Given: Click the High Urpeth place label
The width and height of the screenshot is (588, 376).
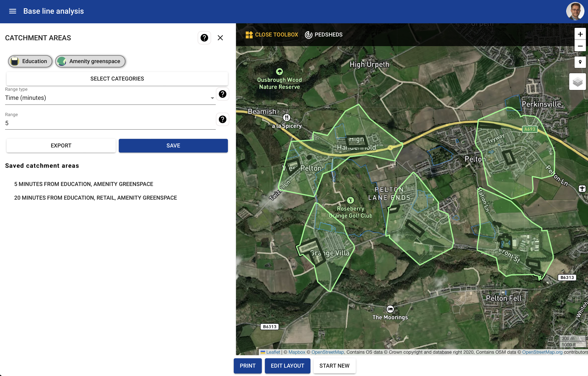Looking at the screenshot, I should [x=369, y=64].
